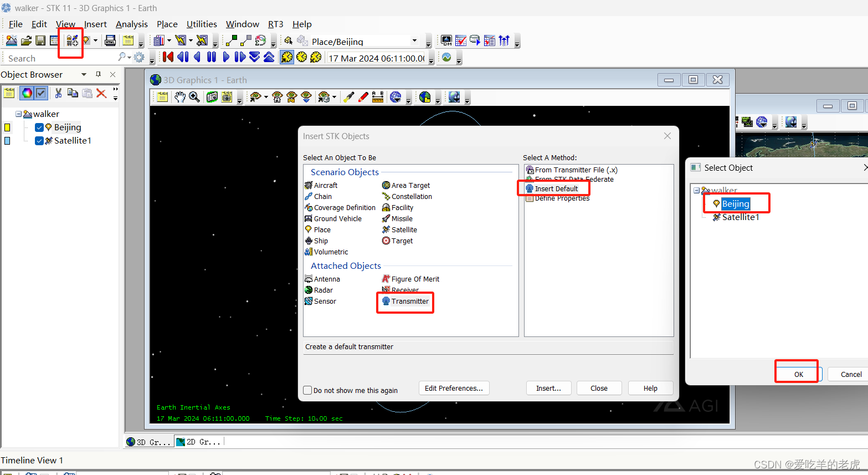Toggle Satellite1 visibility checkbox in Object Browser
Image resolution: width=868 pixels, height=475 pixels.
coord(39,140)
